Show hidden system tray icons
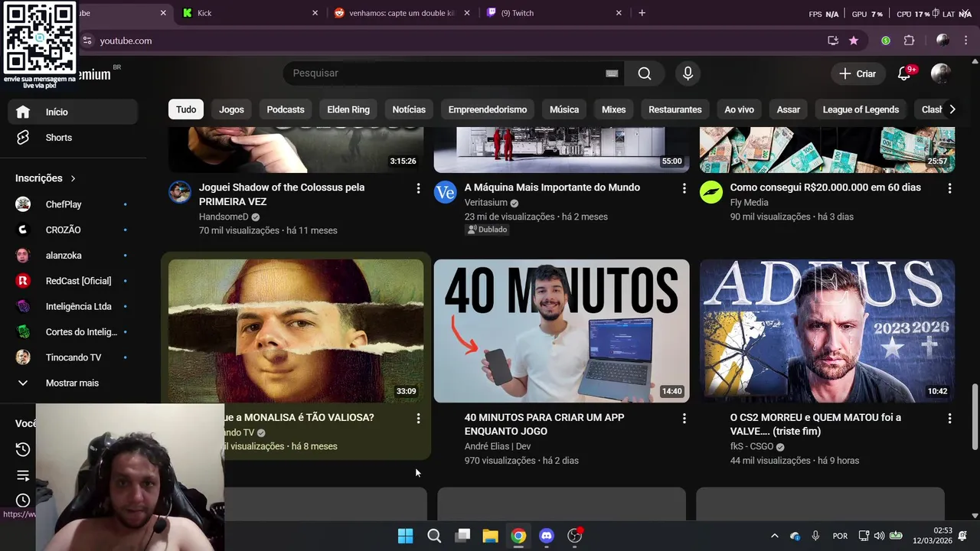Image resolution: width=980 pixels, height=551 pixels. coord(774,536)
